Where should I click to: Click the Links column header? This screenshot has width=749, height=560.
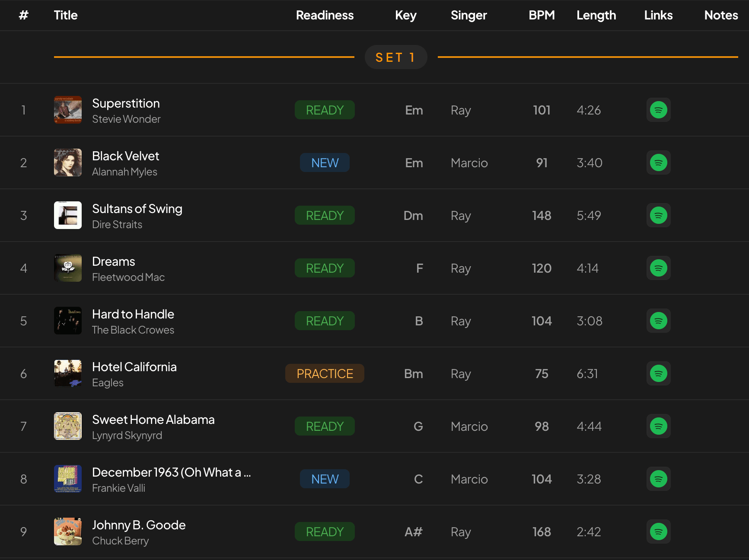pyautogui.click(x=658, y=15)
